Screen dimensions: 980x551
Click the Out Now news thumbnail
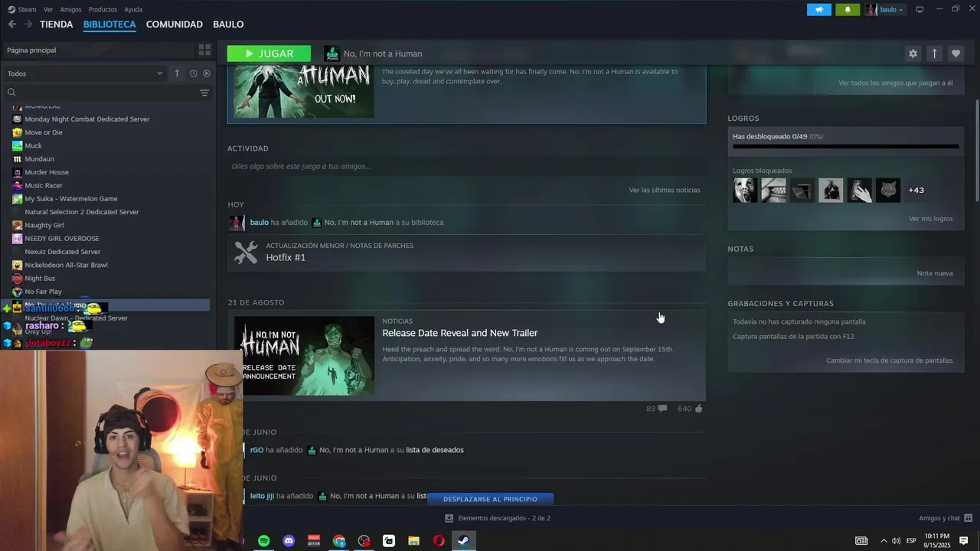pyautogui.click(x=304, y=92)
